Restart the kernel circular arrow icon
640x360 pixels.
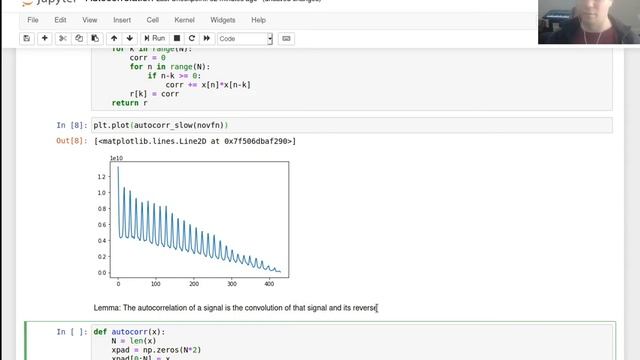coord(192,38)
